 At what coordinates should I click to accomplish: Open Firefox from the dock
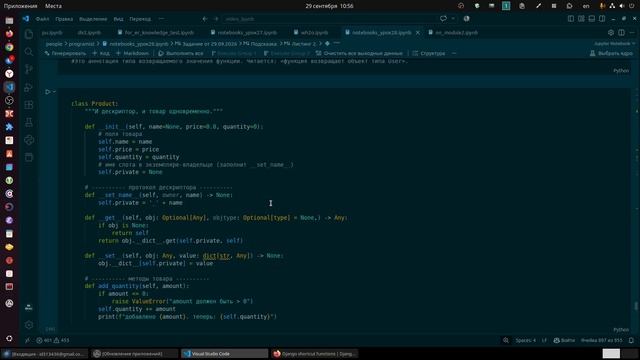coord(9,33)
